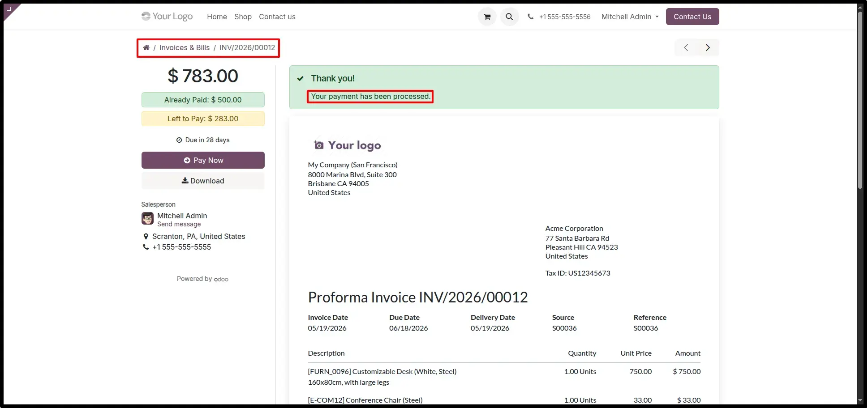Click the odoo Powered by link
This screenshot has width=868, height=408.
pyautogui.click(x=221, y=279)
